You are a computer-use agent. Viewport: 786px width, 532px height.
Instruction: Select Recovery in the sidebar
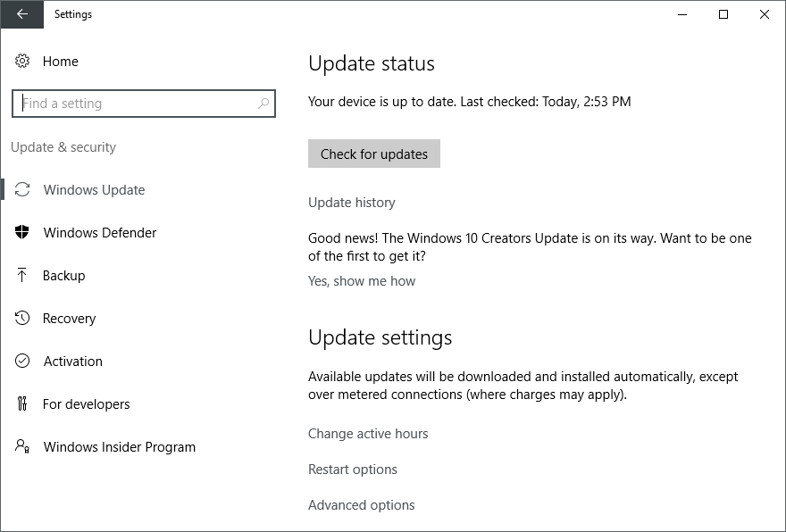click(69, 319)
